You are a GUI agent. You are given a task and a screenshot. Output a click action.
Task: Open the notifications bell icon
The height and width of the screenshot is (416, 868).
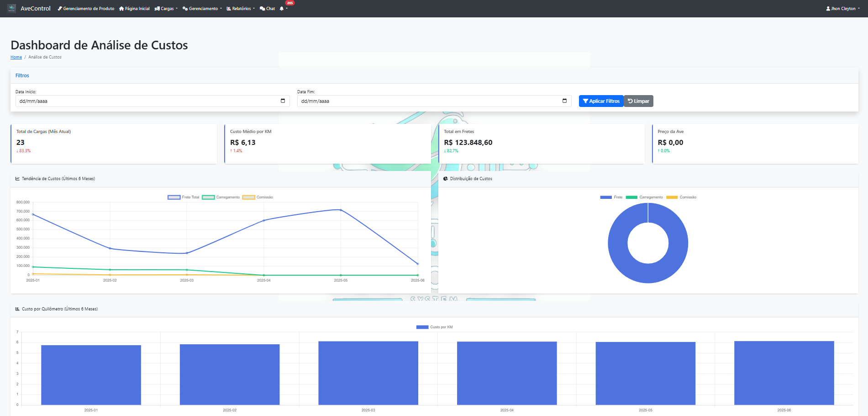[282, 9]
